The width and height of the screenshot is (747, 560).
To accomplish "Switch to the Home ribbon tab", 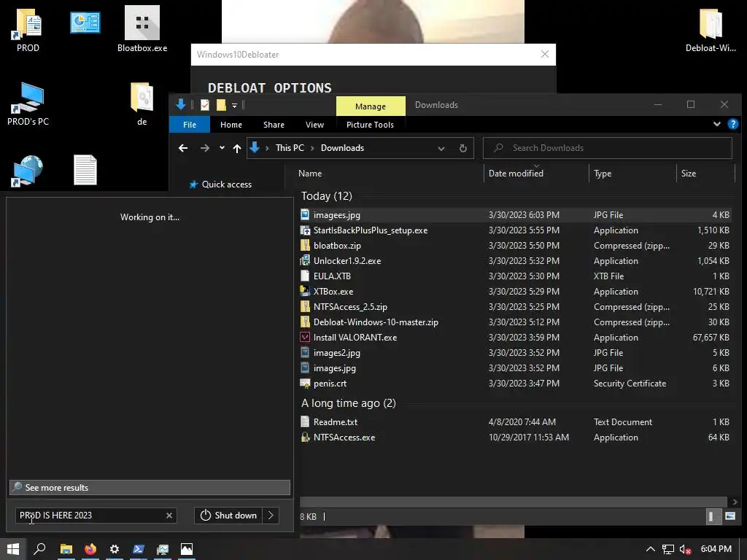I will (231, 125).
